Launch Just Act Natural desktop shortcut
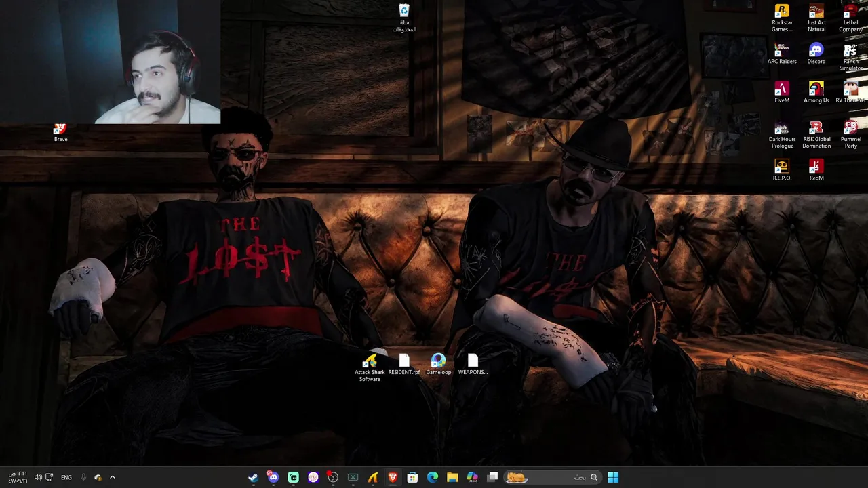 816,18
